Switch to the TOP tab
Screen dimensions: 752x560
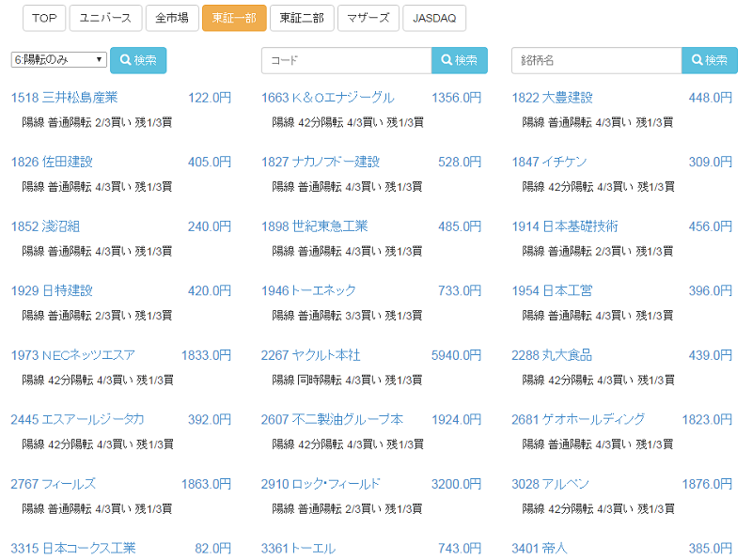coord(44,18)
